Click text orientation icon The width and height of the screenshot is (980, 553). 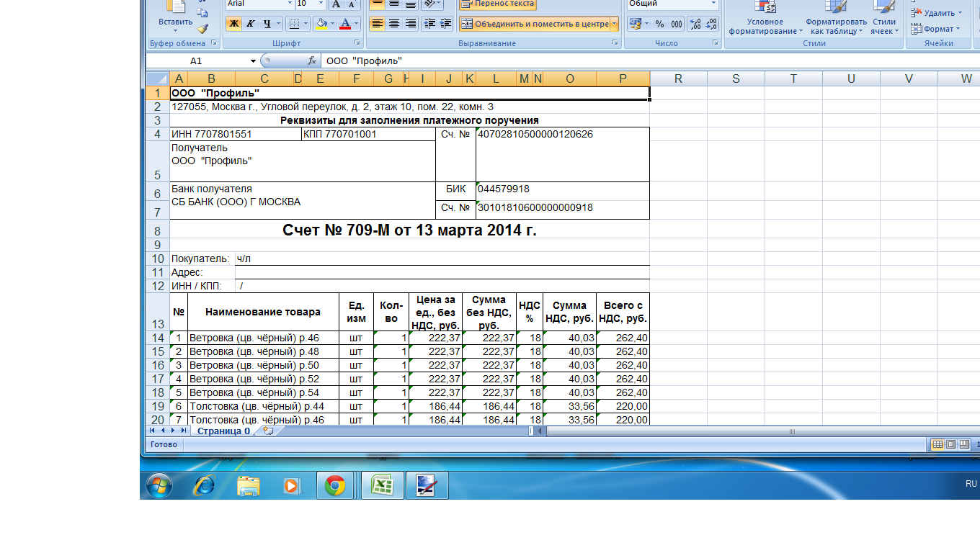429,4
